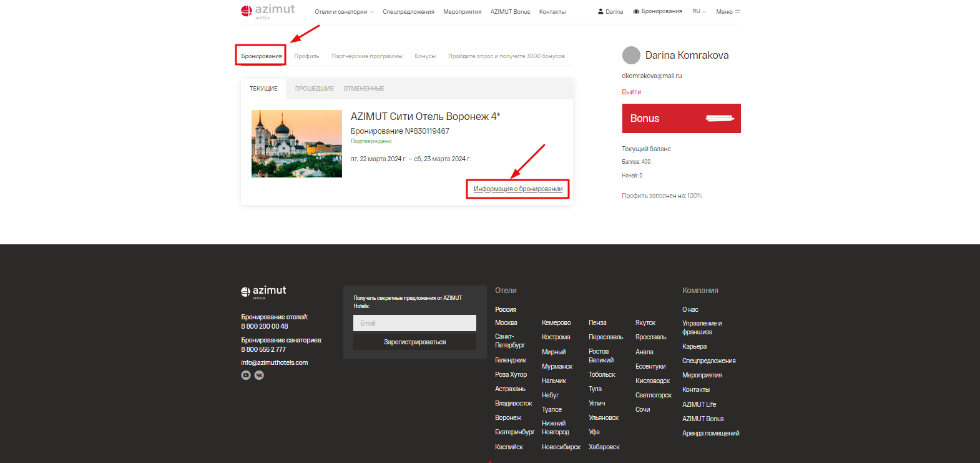Open the Хабаровск hotels link
The width and height of the screenshot is (980, 463).
(604, 447)
